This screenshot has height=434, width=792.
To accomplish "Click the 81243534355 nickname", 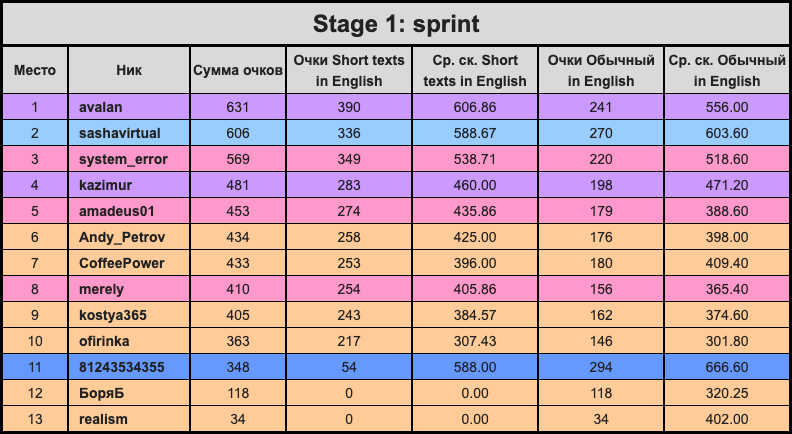I will pos(122,367).
